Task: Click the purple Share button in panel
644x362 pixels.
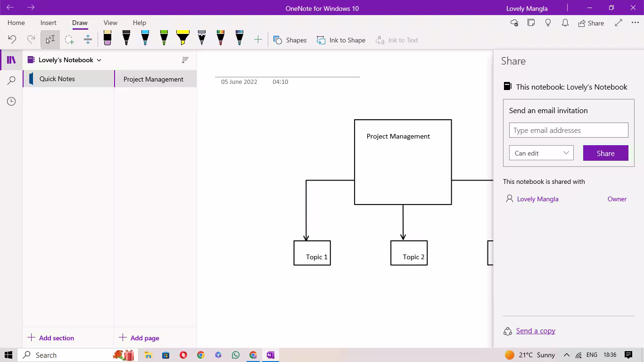Action: [605, 153]
